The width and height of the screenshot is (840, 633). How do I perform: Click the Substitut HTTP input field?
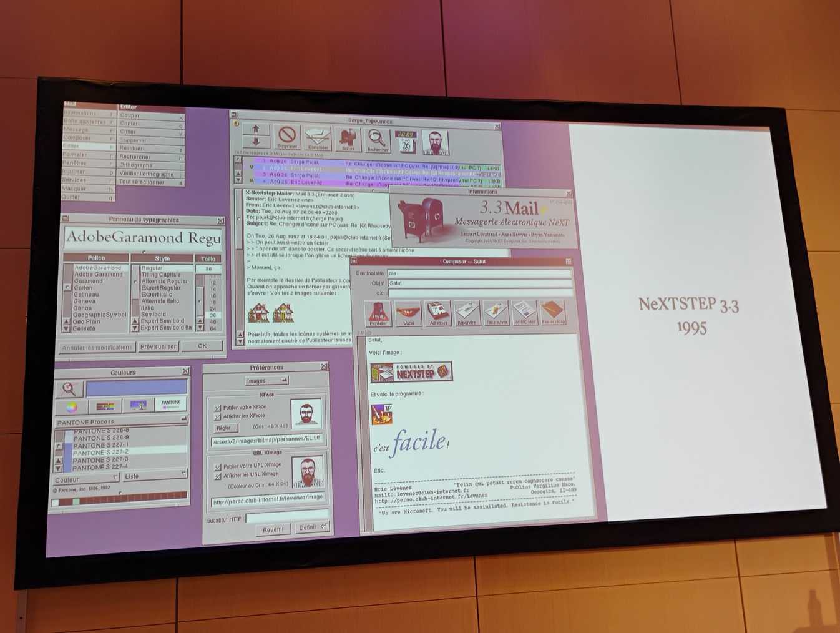click(287, 517)
